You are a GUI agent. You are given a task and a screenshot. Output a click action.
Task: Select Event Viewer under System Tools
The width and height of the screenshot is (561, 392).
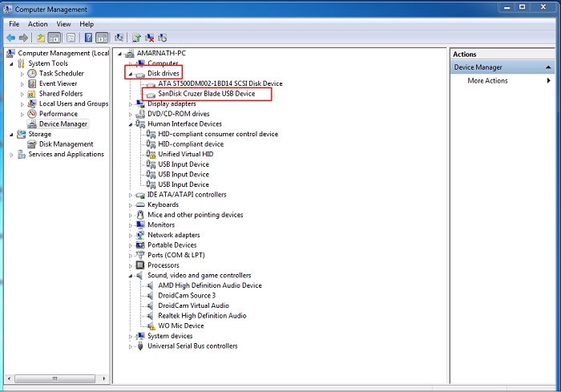(58, 83)
